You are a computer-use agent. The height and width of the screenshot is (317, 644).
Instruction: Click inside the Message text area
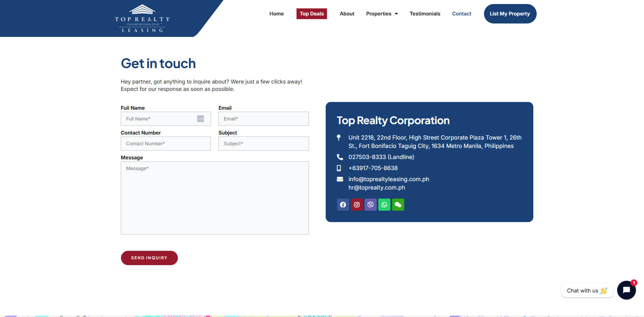(x=215, y=198)
